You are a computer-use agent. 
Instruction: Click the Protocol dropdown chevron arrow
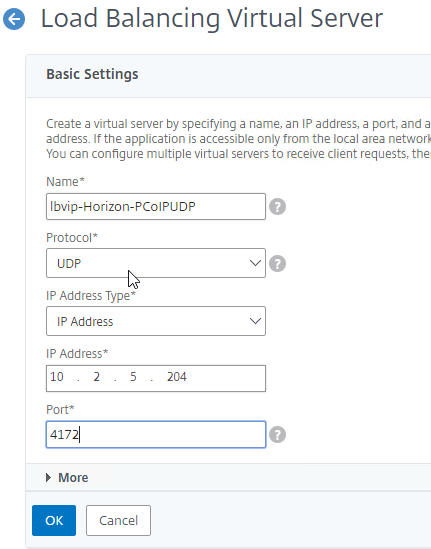coord(255,263)
